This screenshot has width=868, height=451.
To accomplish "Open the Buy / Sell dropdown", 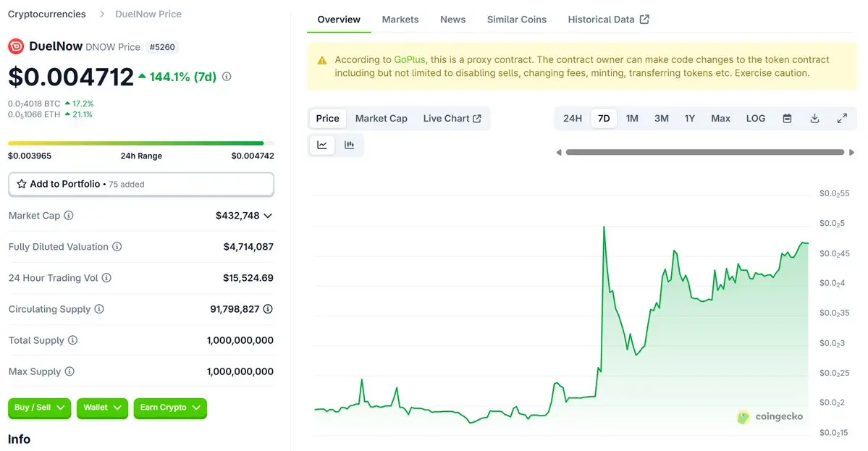I will (39, 408).
